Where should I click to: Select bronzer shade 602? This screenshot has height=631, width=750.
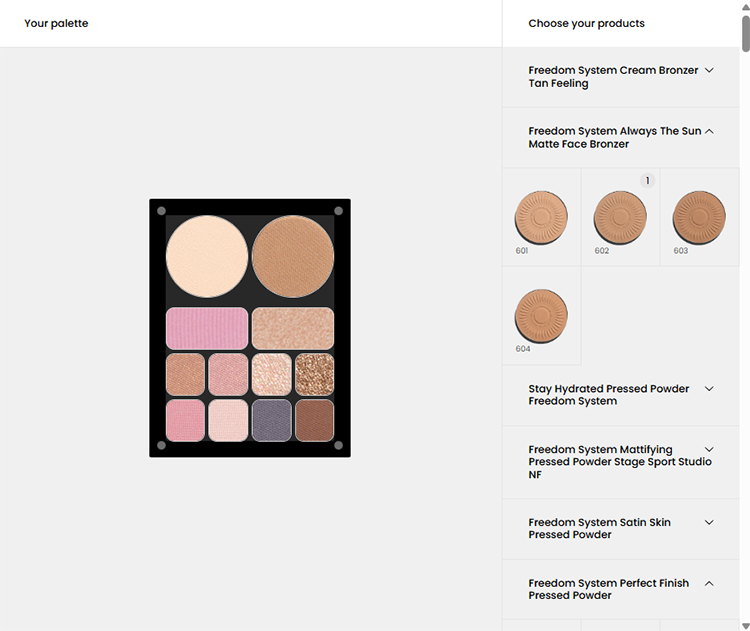tap(620, 218)
